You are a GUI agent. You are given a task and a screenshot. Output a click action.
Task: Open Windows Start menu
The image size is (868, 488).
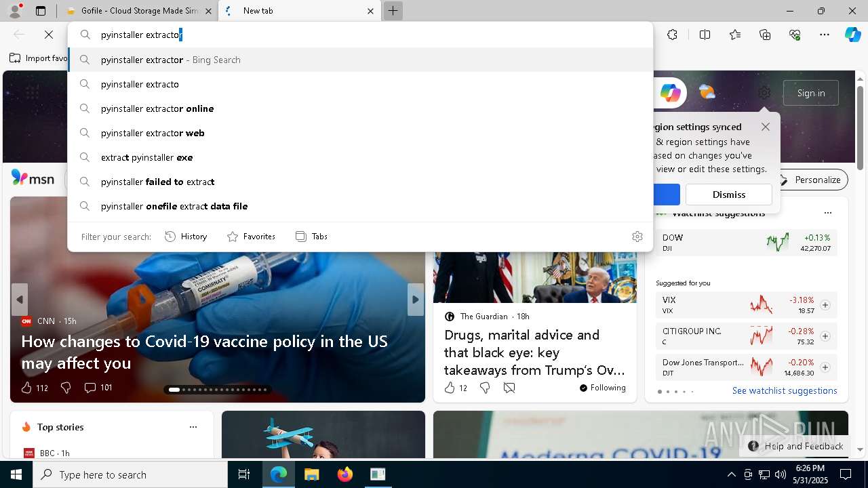coord(16,474)
